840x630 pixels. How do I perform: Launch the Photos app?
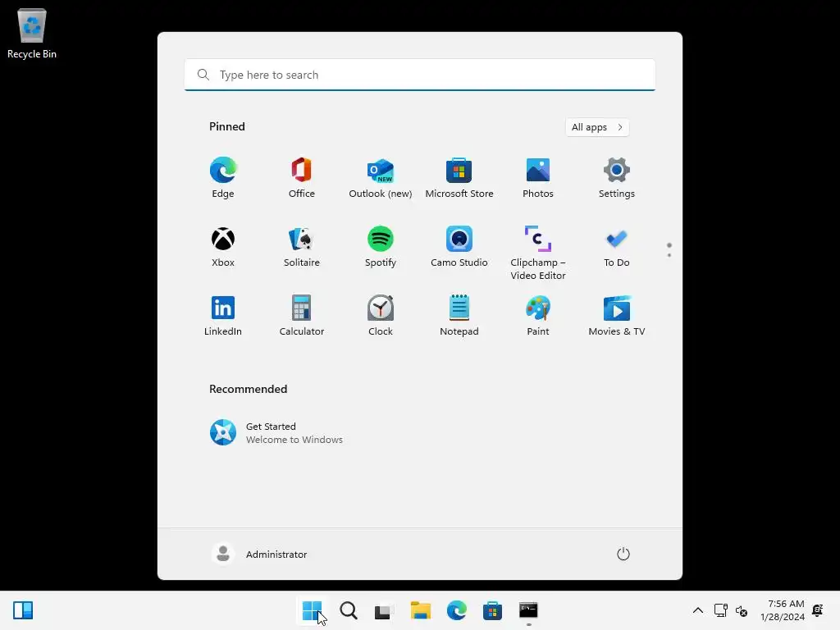[x=538, y=177]
